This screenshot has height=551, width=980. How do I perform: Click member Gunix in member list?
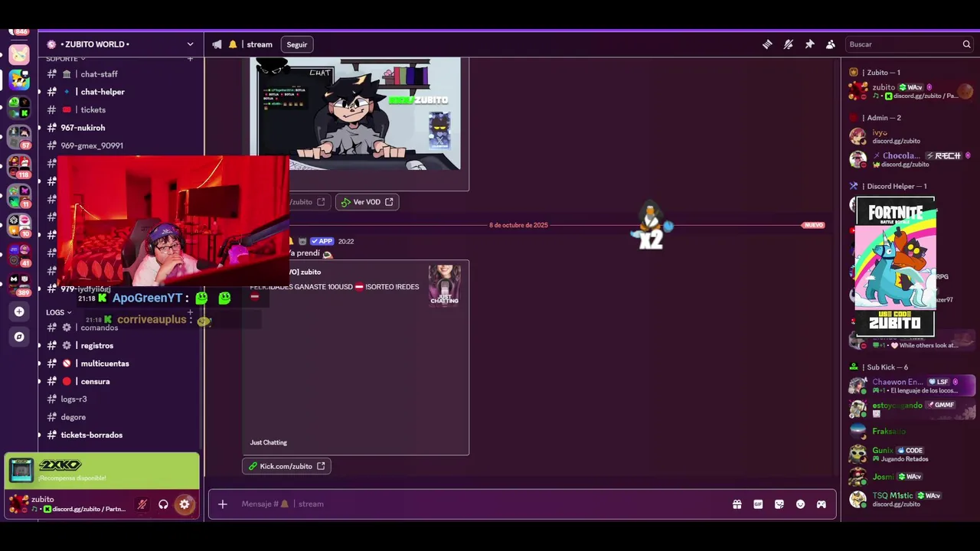(x=911, y=454)
